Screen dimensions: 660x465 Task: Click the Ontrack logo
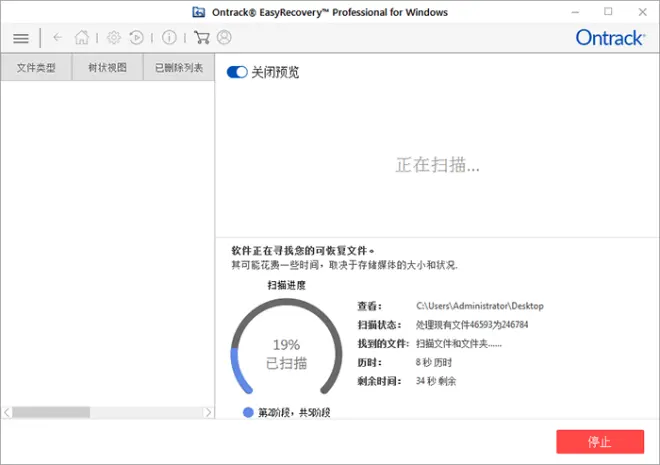click(610, 38)
